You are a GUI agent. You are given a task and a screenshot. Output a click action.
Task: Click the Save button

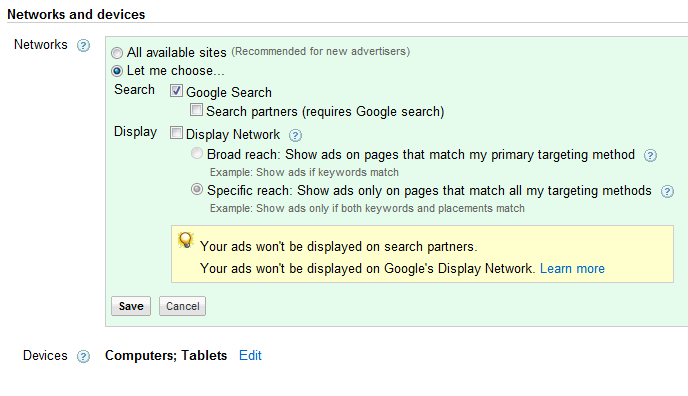[x=131, y=306]
